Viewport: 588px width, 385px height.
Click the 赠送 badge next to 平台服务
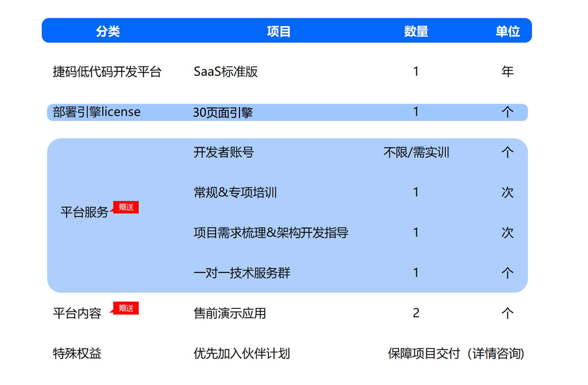[126, 207]
